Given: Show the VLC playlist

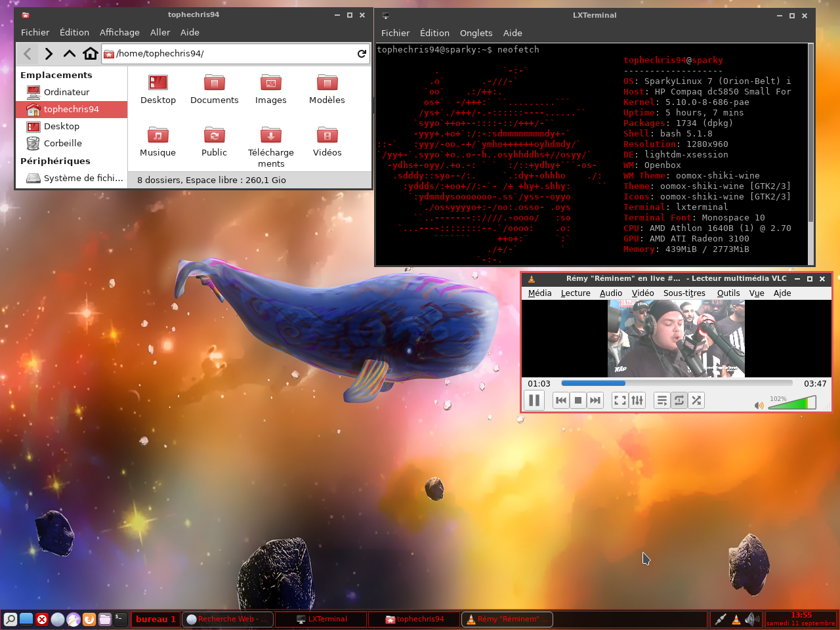Looking at the screenshot, I should pos(662,400).
